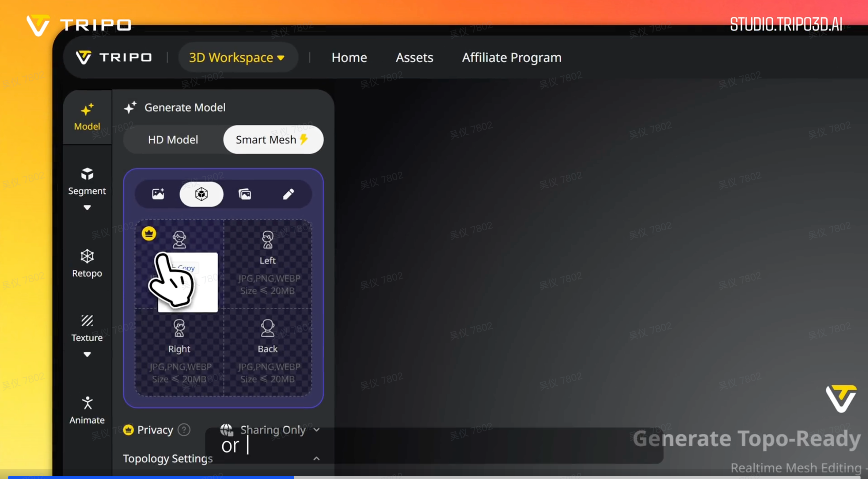The width and height of the screenshot is (868, 479).
Task: Open the Sharing Only dropdown
Action: point(270,430)
